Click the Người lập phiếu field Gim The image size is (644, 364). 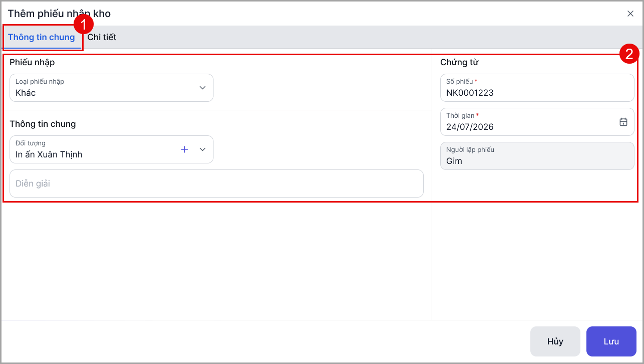537,156
